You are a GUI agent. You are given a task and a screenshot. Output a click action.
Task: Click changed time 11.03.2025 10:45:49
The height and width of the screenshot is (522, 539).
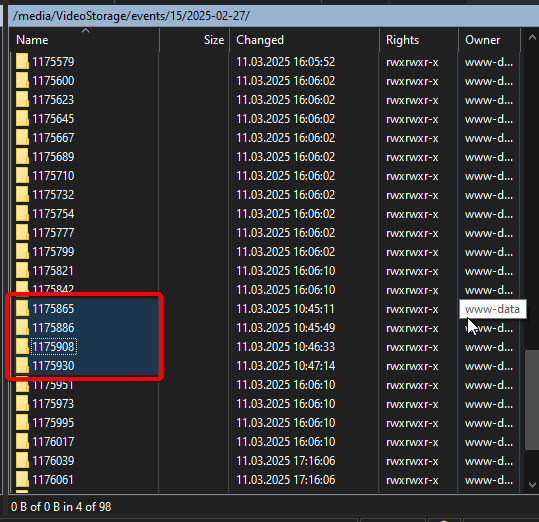point(285,328)
